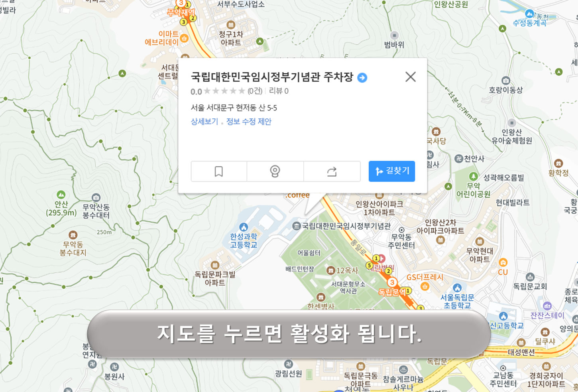
Task: Click the fifth rating star
Action: (x=242, y=91)
